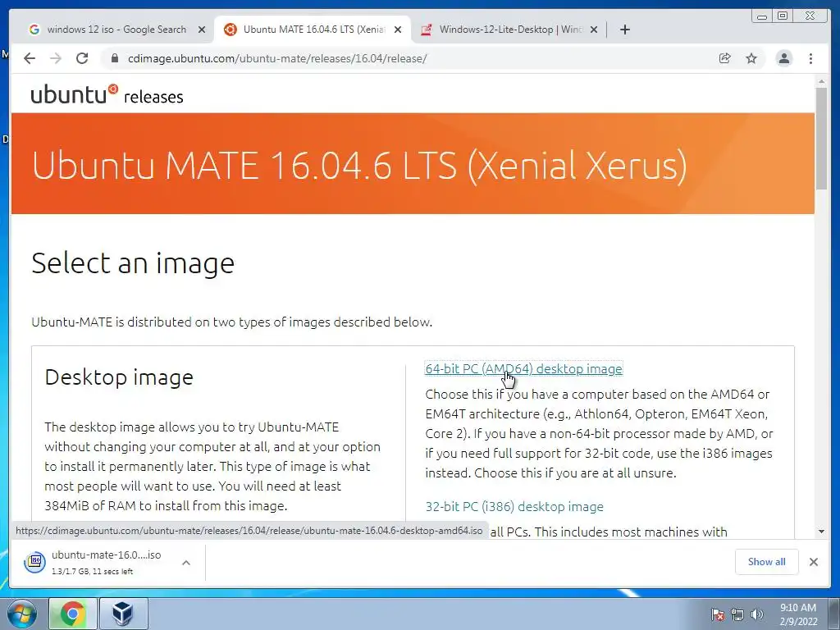Image resolution: width=840 pixels, height=630 pixels.
Task: Reload the current page
Action: point(82,58)
